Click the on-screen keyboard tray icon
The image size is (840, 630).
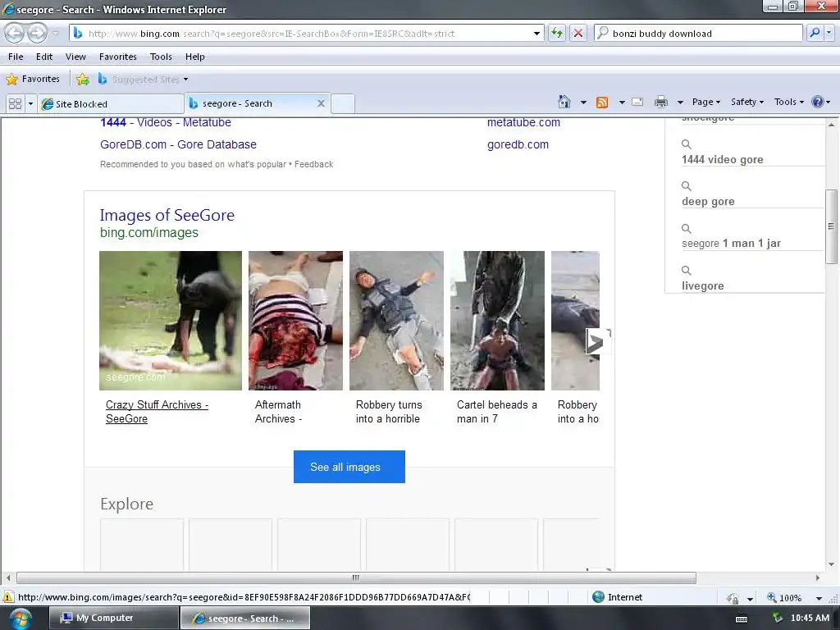point(742,619)
